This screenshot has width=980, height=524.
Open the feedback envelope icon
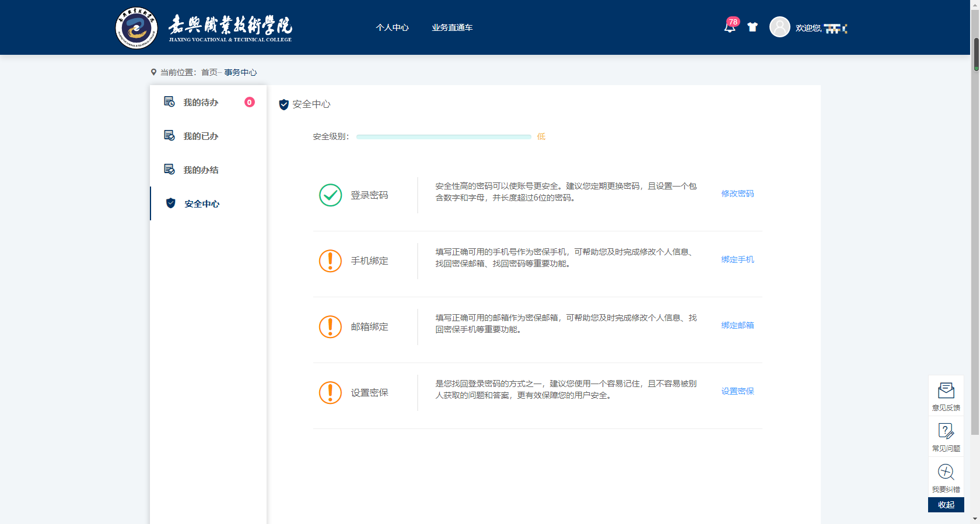(946, 391)
